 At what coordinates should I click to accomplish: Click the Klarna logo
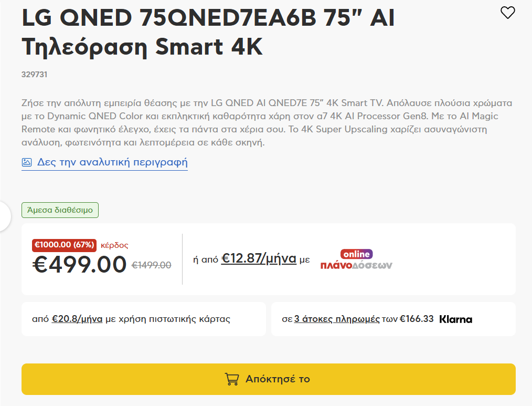point(455,319)
